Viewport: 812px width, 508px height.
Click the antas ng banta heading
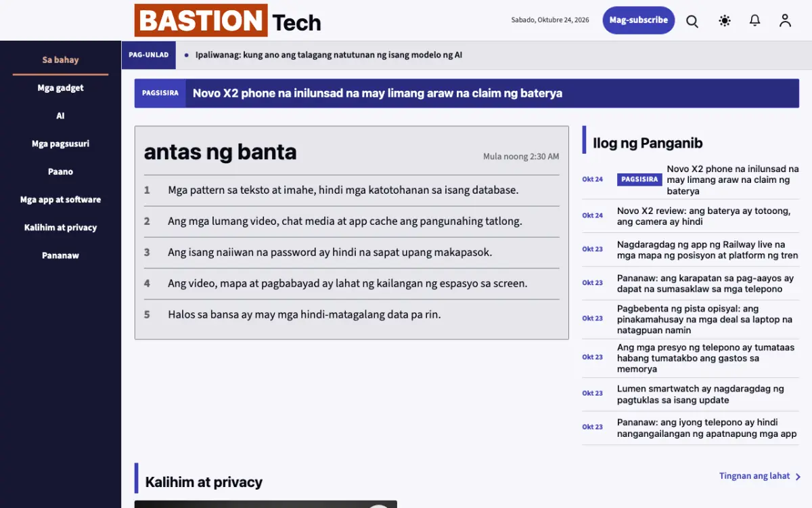point(220,152)
